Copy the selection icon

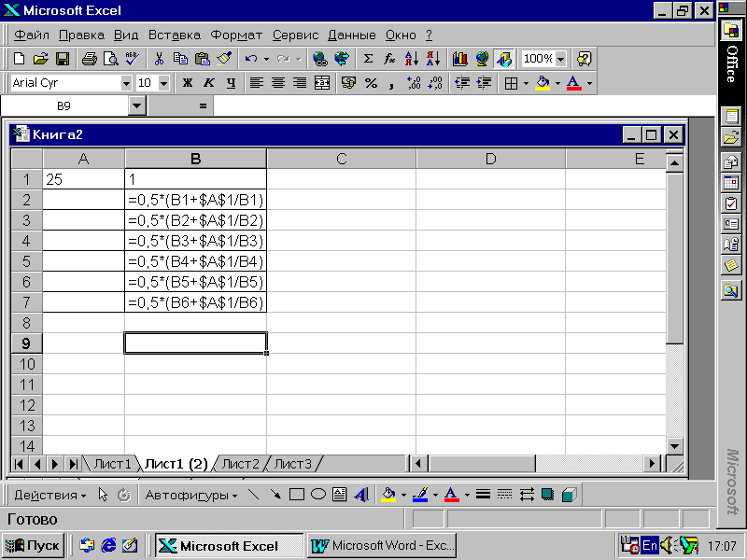[x=180, y=59]
